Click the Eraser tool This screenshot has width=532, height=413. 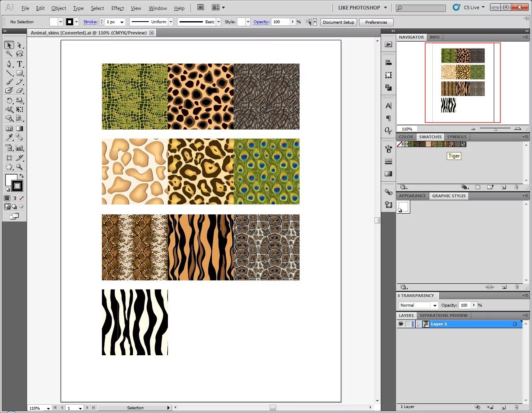pos(20,91)
